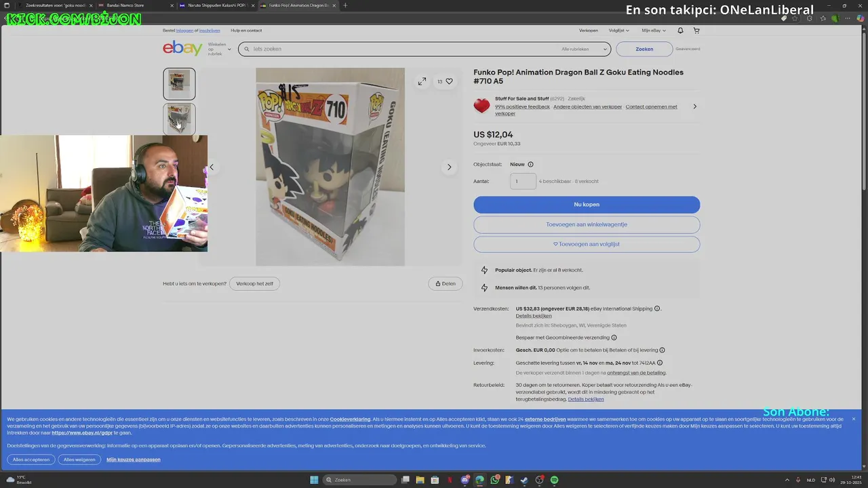The image size is (868, 488).
Task: Open Spotify from taskbar
Action: [x=554, y=480]
